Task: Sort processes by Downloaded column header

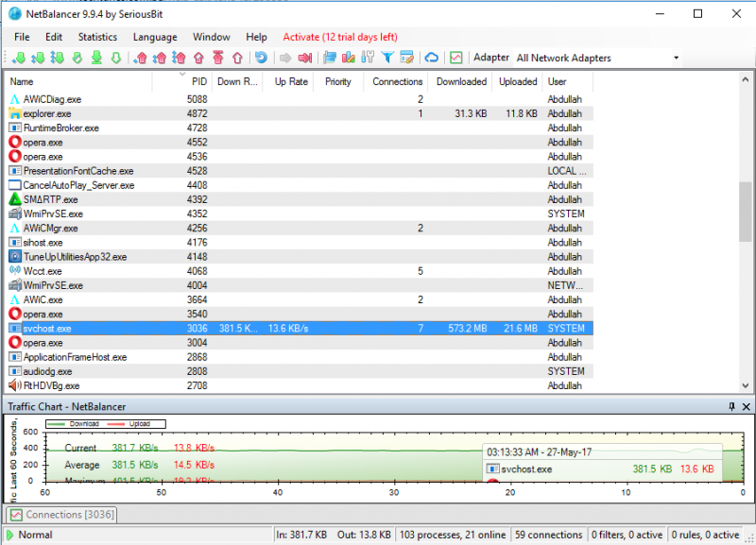Action: point(461,82)
